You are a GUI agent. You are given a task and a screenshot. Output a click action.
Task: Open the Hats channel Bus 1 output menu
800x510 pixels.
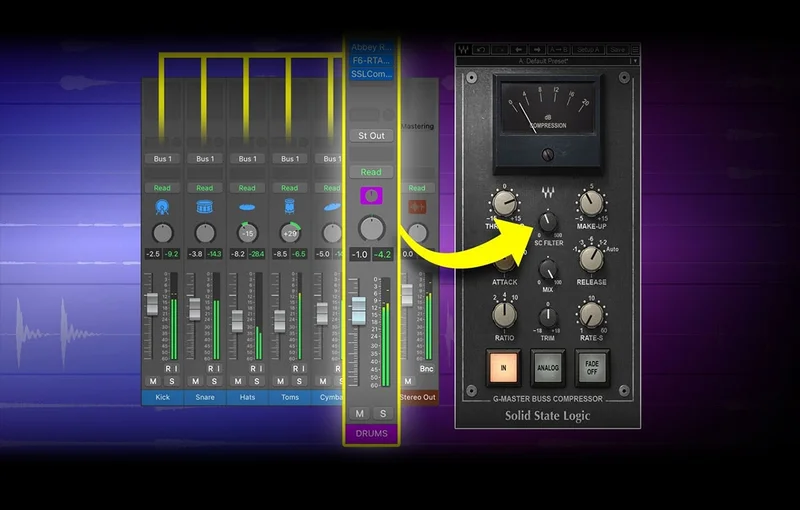247,159
